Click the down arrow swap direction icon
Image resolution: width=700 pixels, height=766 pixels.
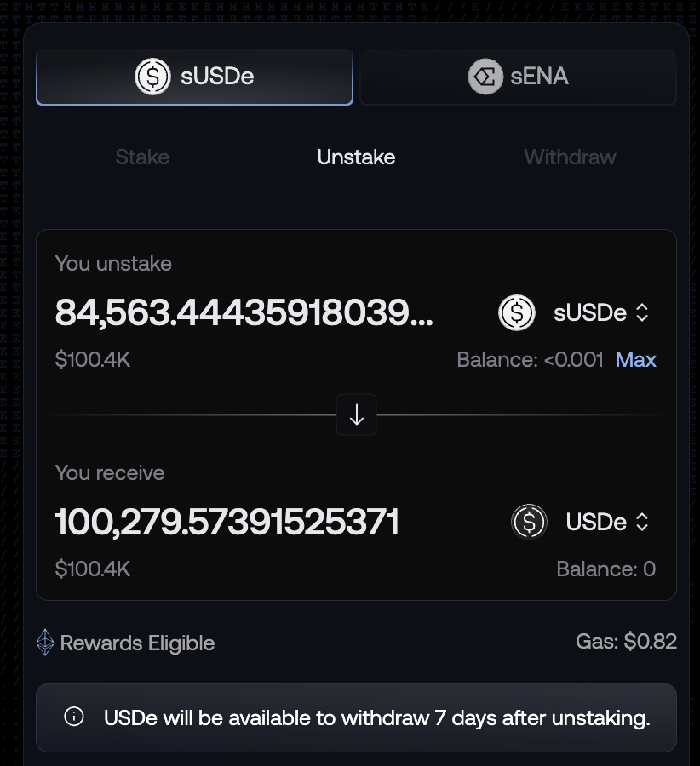coord(356,415)
